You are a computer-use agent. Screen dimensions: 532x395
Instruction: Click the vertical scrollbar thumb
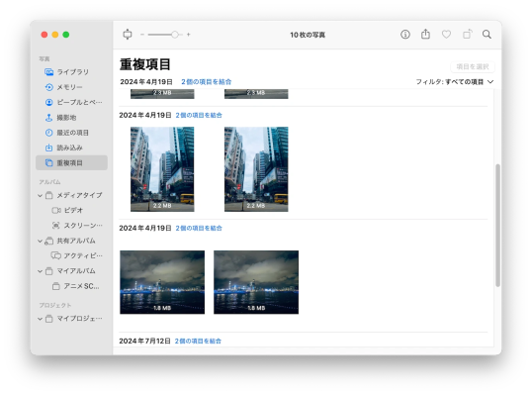[x=497, y=226]
